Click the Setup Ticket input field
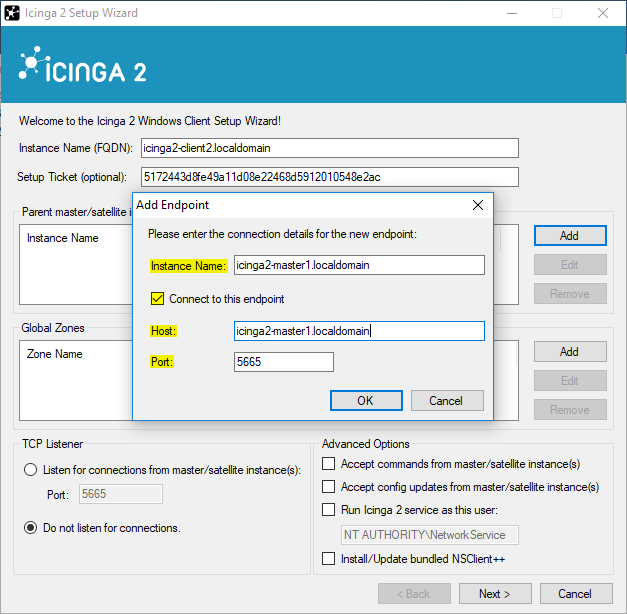The image size is (627, 614). tap(329, 177)
